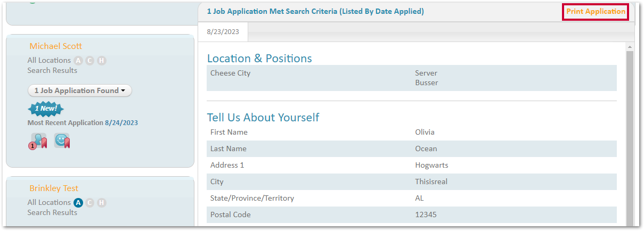Select the Cheese City location cell
The width and height of the screenshot is (644, 231).
coord(230,73)
